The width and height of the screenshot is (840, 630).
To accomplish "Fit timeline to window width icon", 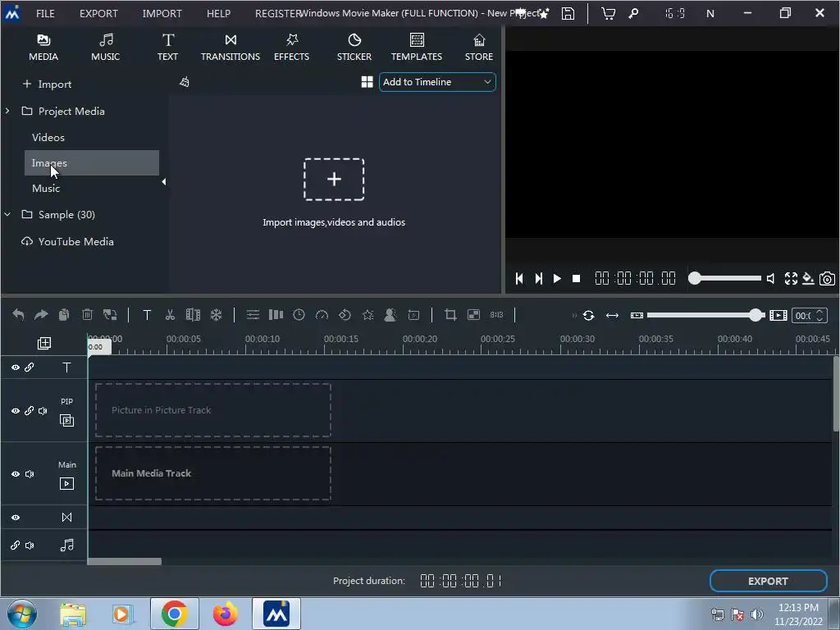I will [612, 316].
